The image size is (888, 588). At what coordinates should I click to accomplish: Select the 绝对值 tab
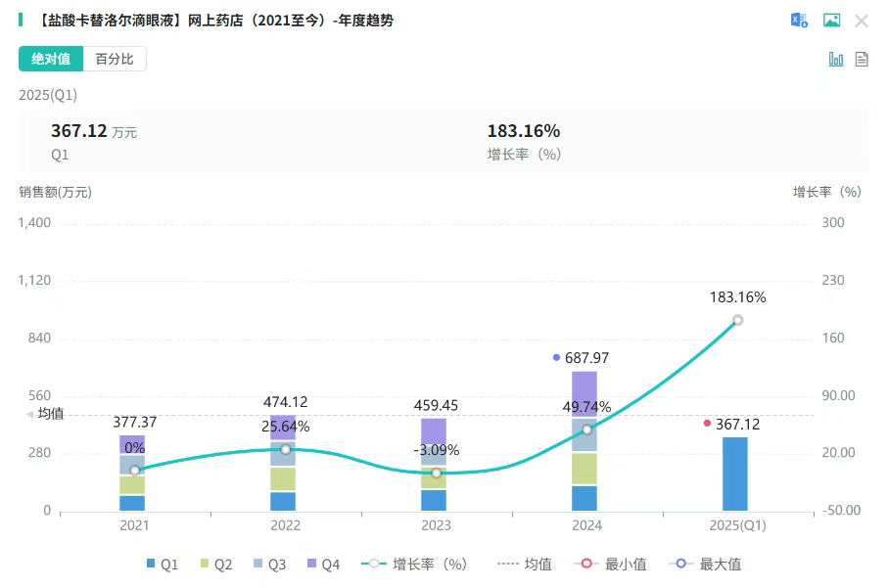51,59
